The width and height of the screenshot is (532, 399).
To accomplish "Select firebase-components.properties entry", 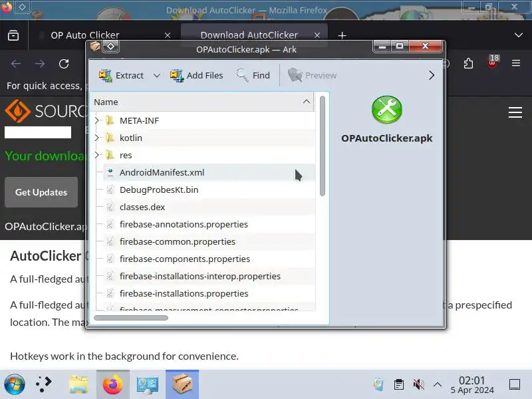I will click(185, 259).
